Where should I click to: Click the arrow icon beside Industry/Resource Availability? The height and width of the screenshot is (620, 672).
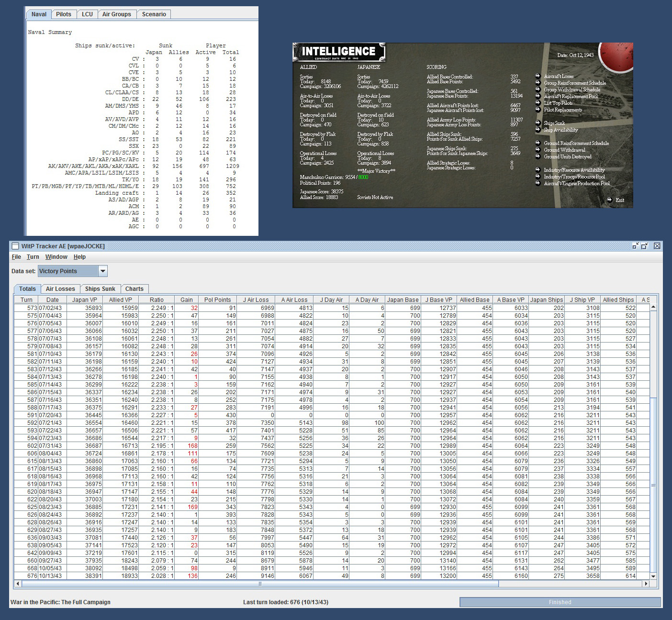538,170
